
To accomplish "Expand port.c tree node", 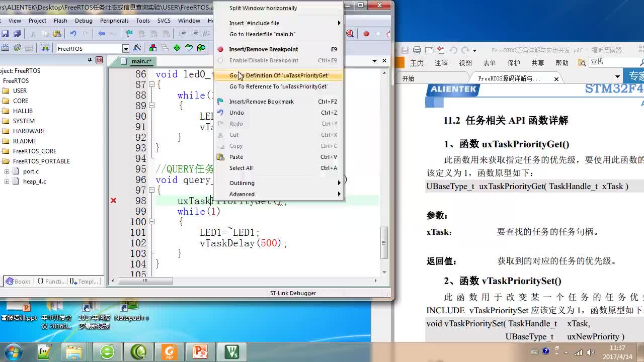I will coord(7,171).
